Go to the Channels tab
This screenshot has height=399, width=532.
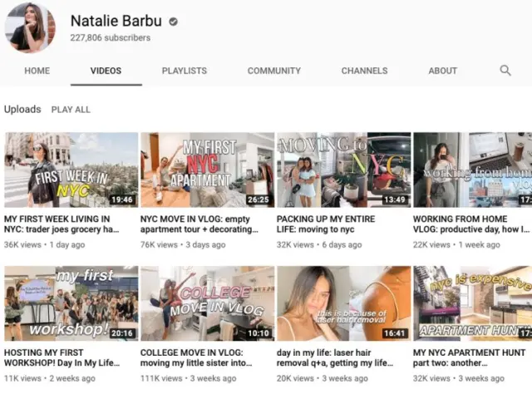(364, 71)
